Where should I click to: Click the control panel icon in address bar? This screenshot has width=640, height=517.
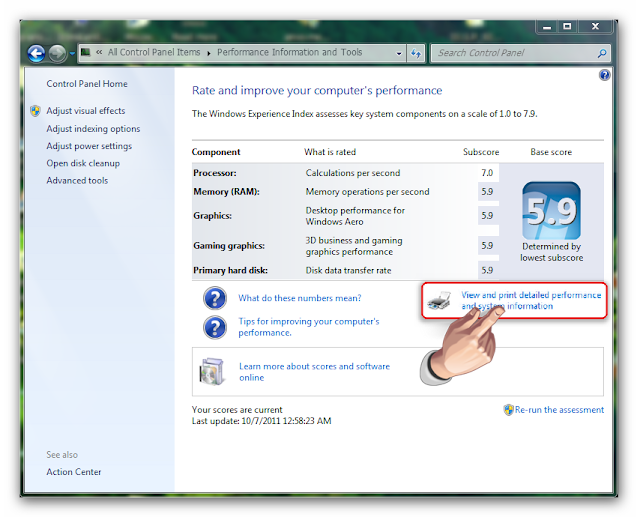click(85, 52)
